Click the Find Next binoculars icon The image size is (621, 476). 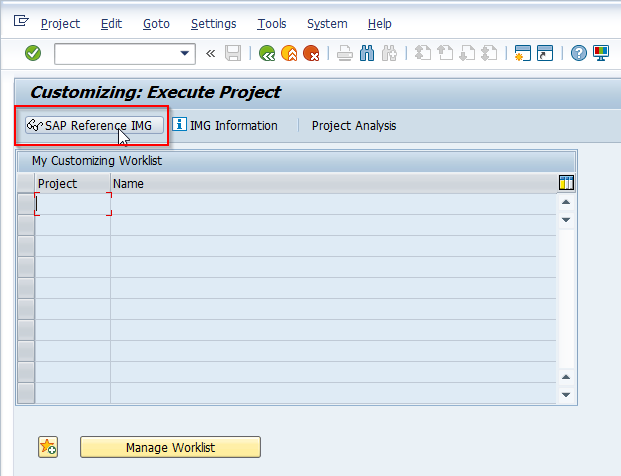[389, 53]
